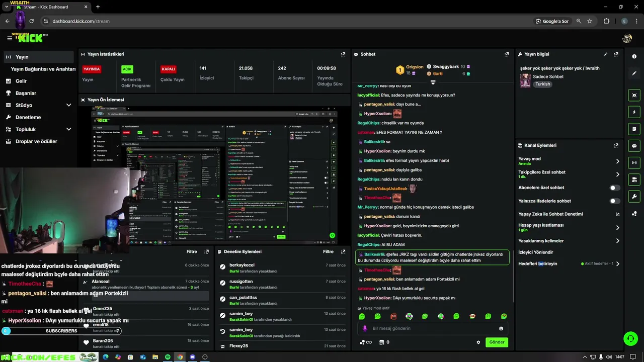Viewport: 644px width, 362px height.
Task: Open the hamburger menu beside the Kick logo
Action: [10, 38]
